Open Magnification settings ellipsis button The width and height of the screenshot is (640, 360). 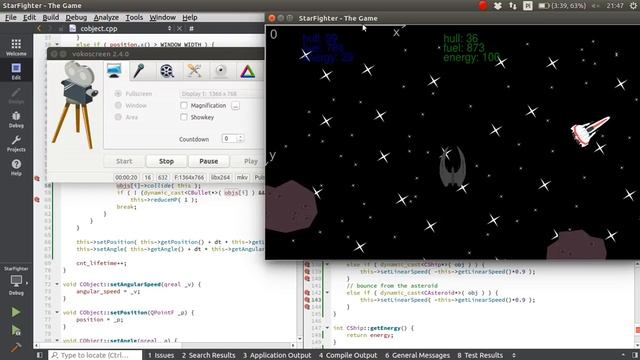[x=236, y=106]
